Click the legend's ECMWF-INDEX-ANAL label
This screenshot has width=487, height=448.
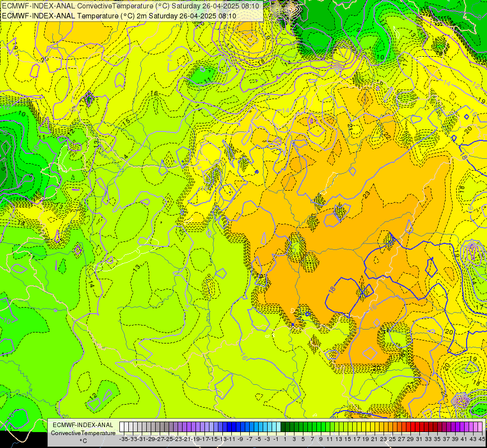[x=83, y=425]
